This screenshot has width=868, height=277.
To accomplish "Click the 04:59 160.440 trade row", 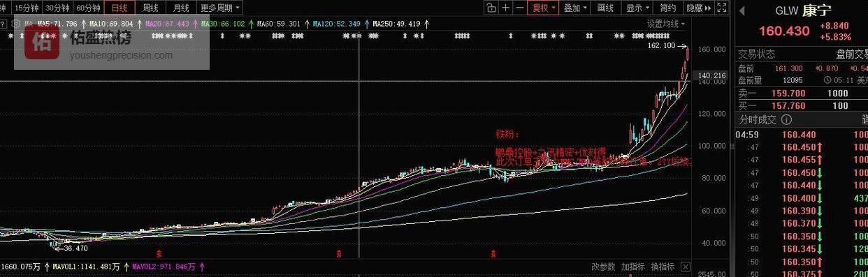I will click(802, 135).
